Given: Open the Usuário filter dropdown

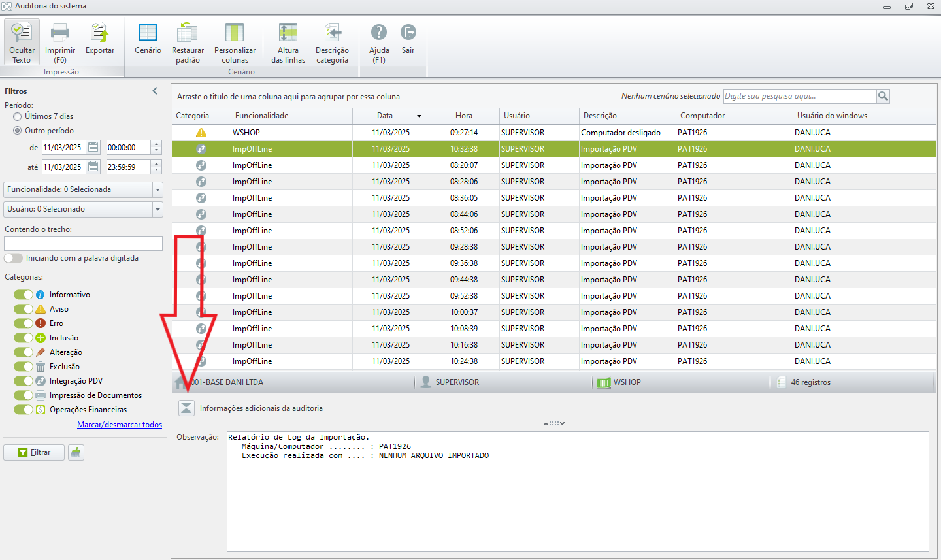Looking at the screenshot, I should 157,209.
